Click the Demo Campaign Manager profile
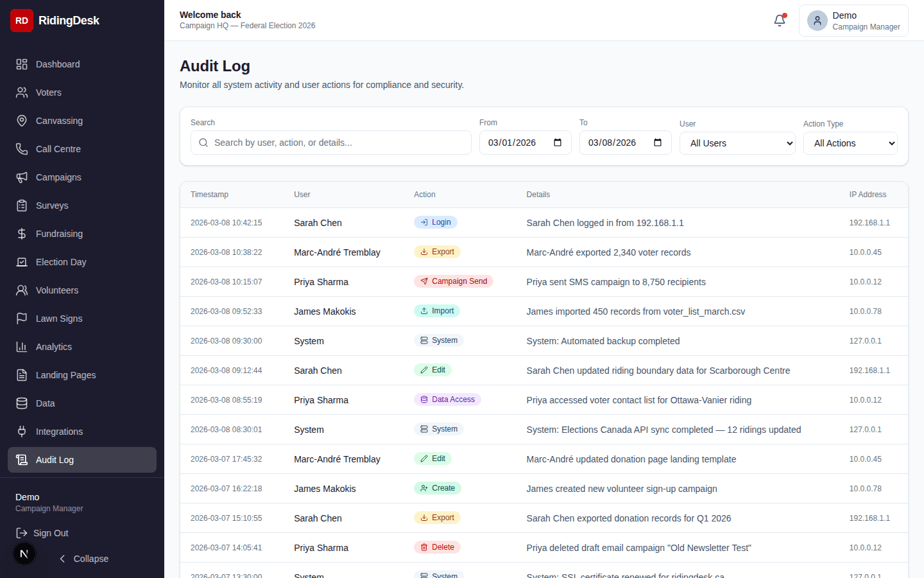 [x=853, y=20]
